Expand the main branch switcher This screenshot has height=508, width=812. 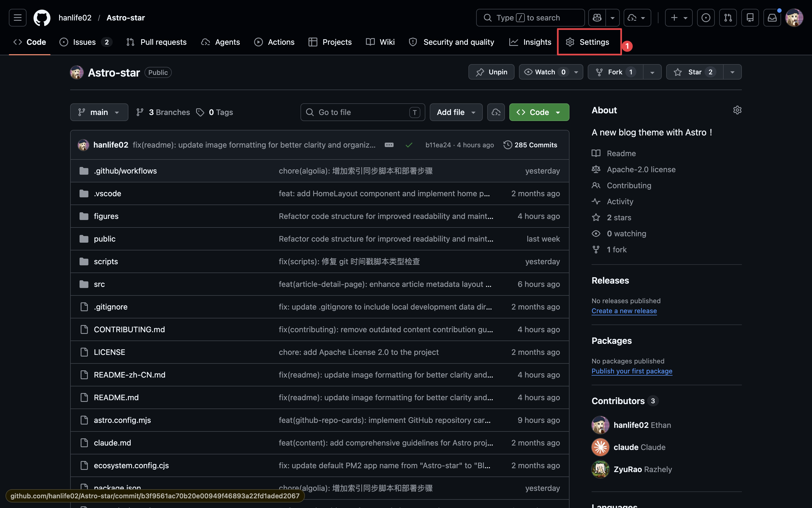pyautogui.click(x=99, y=112)
